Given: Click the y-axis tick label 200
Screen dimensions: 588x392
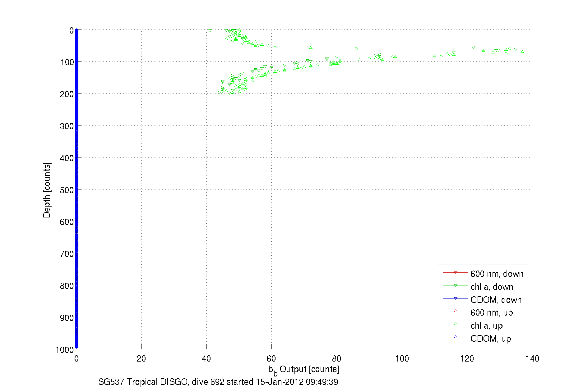Looking at the screenshot, I should 67,94.
